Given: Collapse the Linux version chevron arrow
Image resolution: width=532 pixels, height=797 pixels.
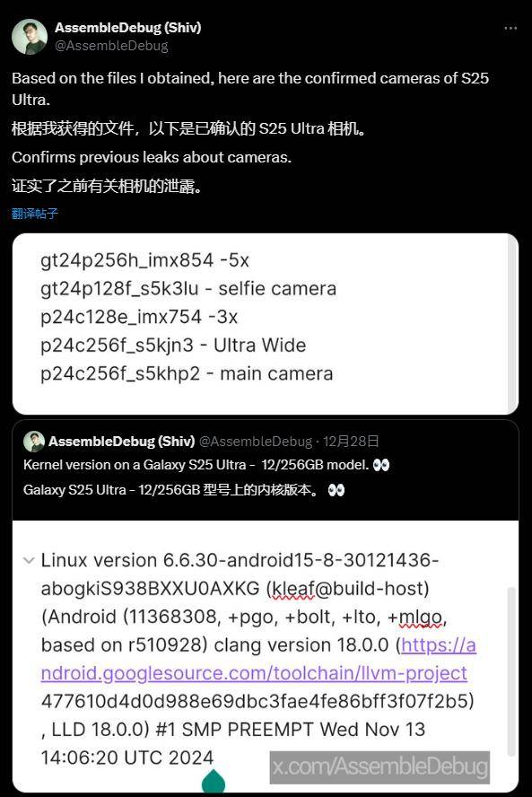Looking at the screenshot, I should [x=29, y=561].
